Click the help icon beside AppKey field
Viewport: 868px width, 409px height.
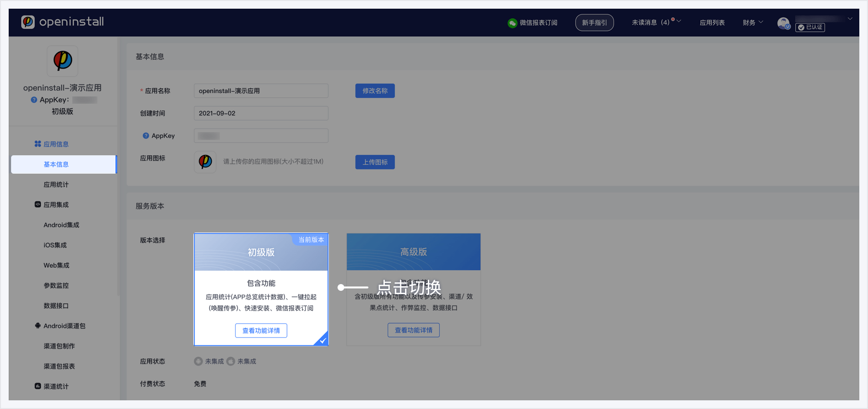coord(146,136)
